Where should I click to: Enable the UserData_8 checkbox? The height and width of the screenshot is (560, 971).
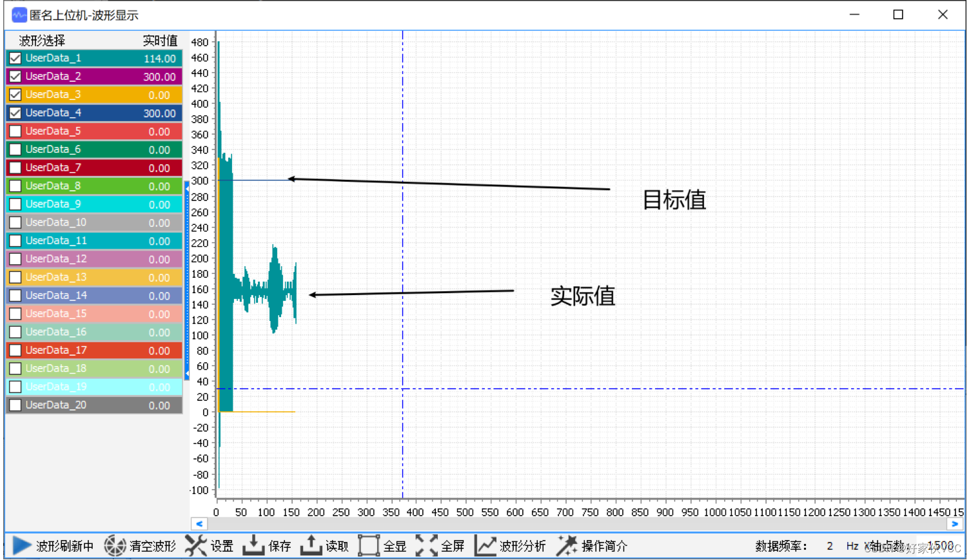point(15,186)
